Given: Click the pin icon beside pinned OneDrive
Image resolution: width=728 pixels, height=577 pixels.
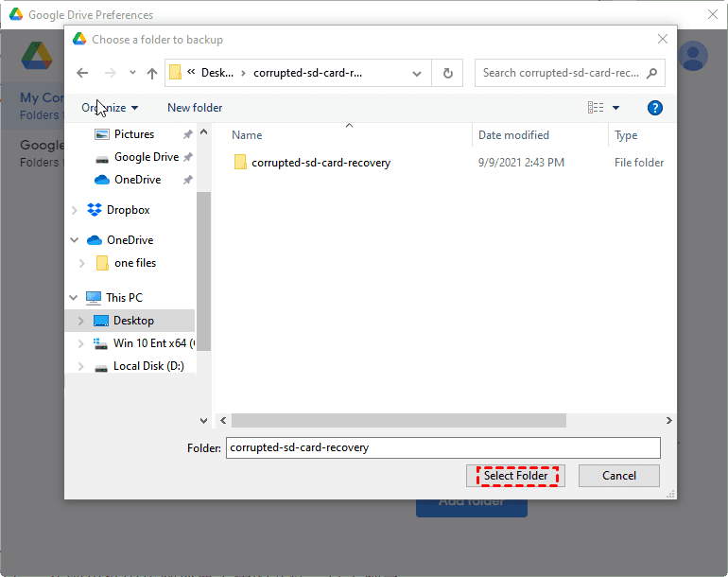Looking at the screenshot, I should coord(187,180).
